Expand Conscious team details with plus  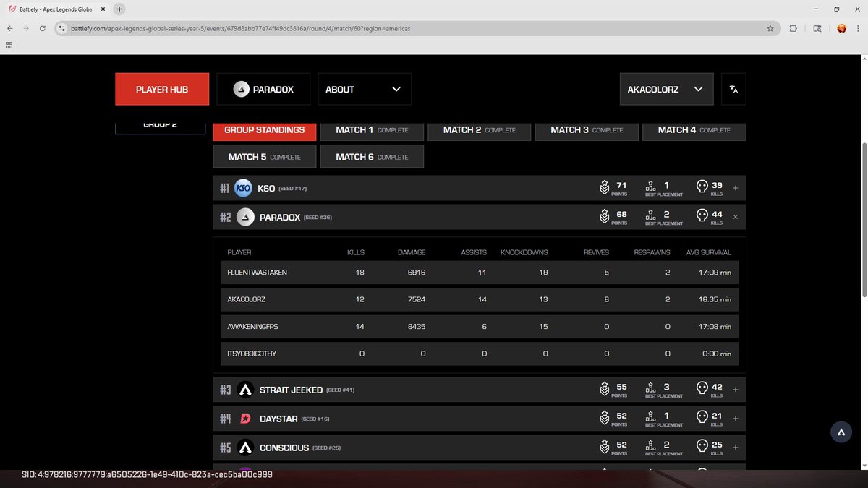736,448
